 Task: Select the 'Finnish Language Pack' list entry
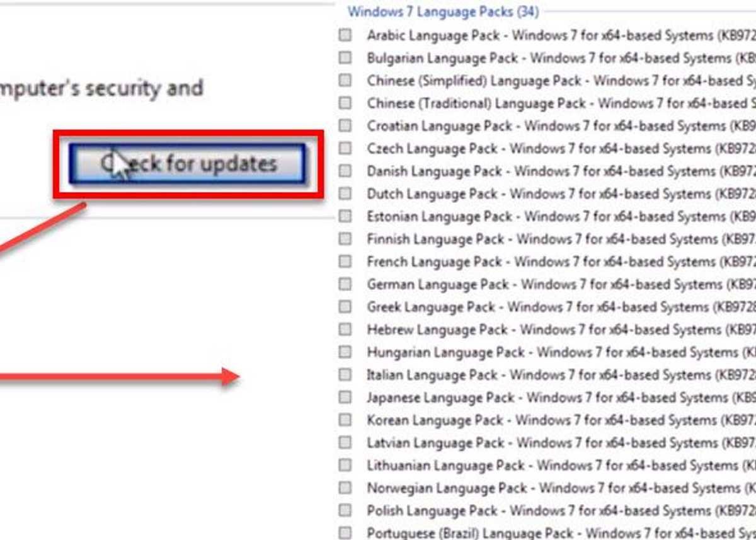pos(561,239)
